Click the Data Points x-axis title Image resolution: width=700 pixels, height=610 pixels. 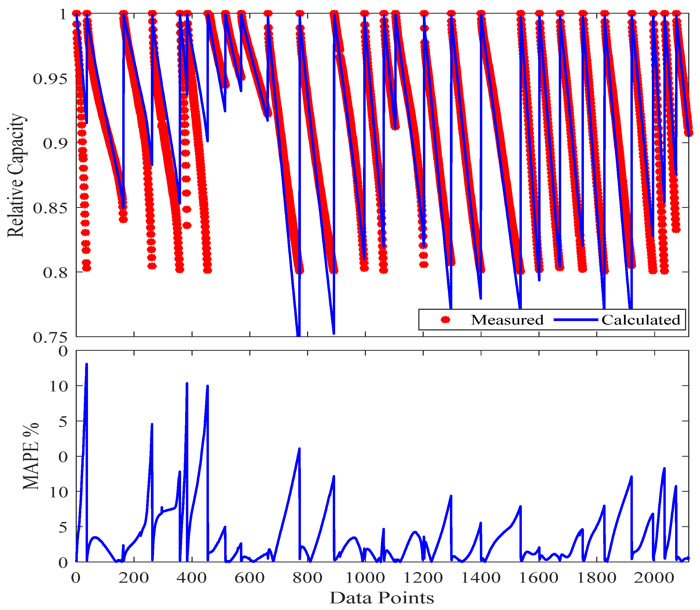(382, 598)
